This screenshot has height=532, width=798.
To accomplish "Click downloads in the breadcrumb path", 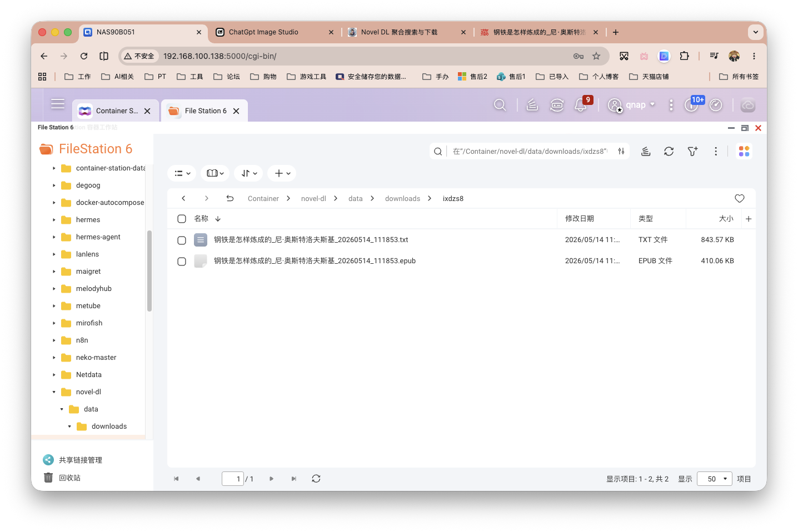I will pyautogui.click(x=402, y=199).
